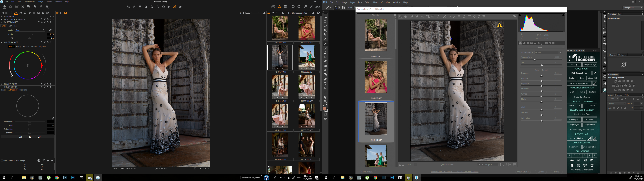Click Camera Raw Red Eye Removal tool
644x181 pixels.
tap(449, 16)
